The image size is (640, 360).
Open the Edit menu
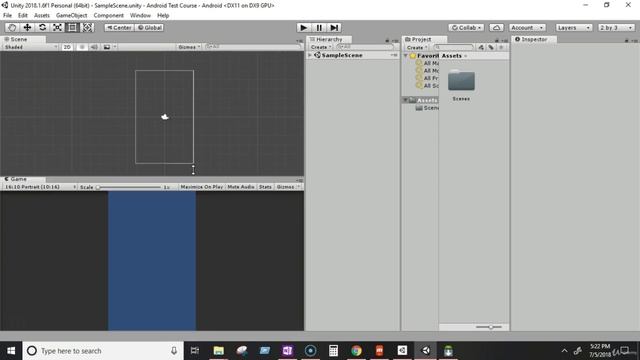tap(22, 15)
